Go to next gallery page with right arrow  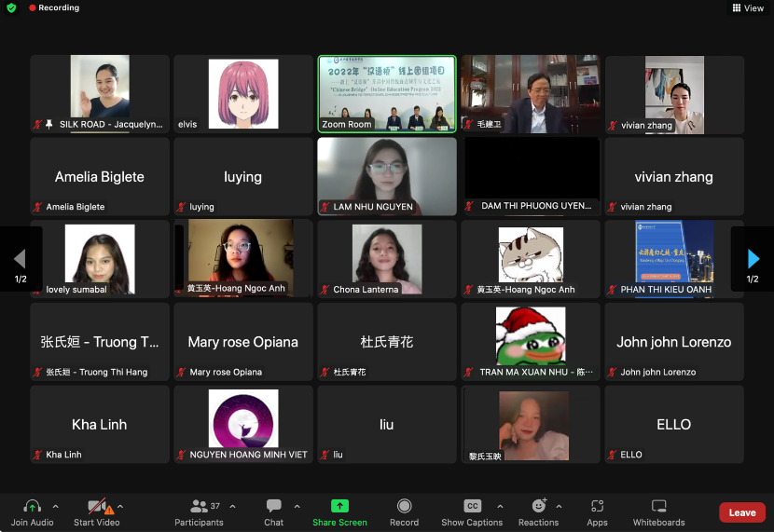pos(753,258)
